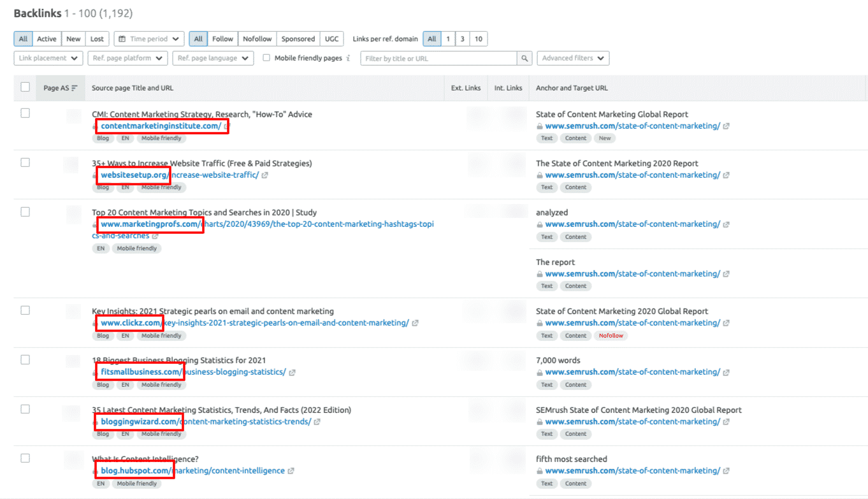Click 'SEMrush State of Content Marketing 2020 Global Report' anchor
This screenshot has width=868, height=499.
pos(639,410)
